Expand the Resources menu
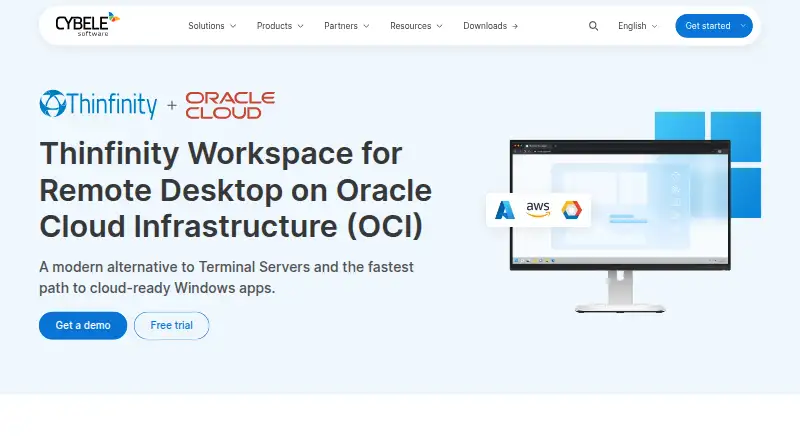 [x=416, y=26]
